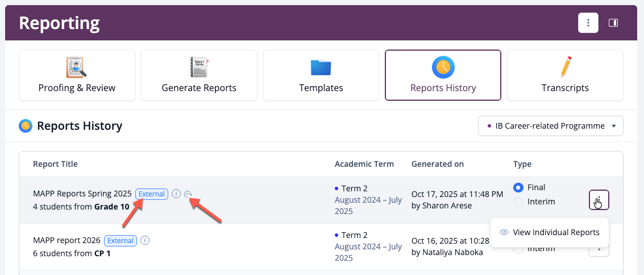
Task: Open the header three-dot options menu
Action: (588, 23)
